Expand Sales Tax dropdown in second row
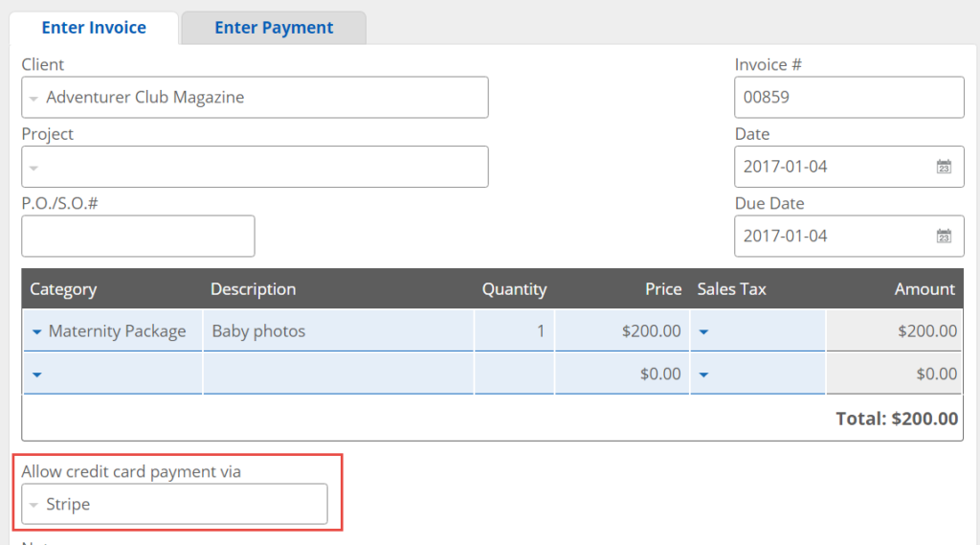The height and width of the screenshot is (545, 980). (x=703, y=375)
